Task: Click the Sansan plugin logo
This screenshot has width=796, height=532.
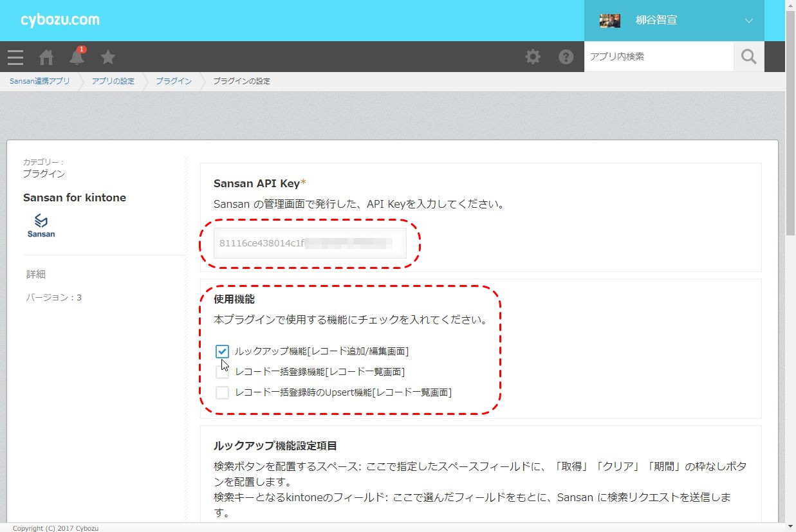Action: (x=41, y=226)
